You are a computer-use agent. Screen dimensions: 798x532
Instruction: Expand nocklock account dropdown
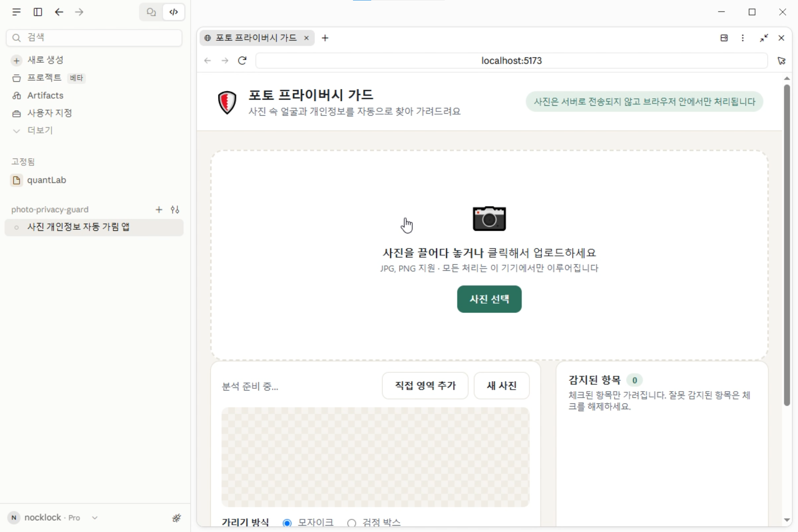coord(95,518)
